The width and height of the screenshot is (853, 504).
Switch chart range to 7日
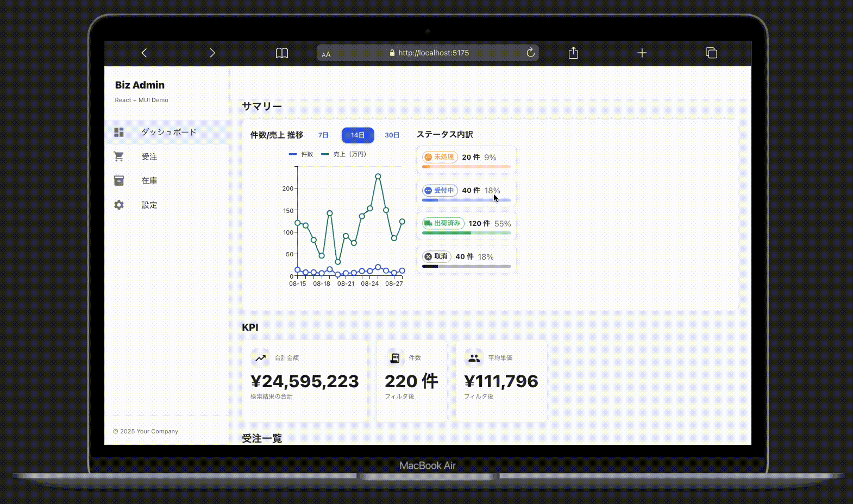(323, 135)
